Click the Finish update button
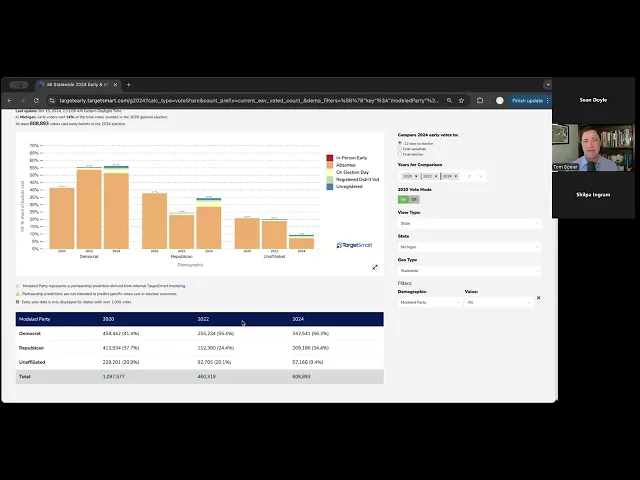This screenshot has height=480, width=640. click(x=527, y=100)
